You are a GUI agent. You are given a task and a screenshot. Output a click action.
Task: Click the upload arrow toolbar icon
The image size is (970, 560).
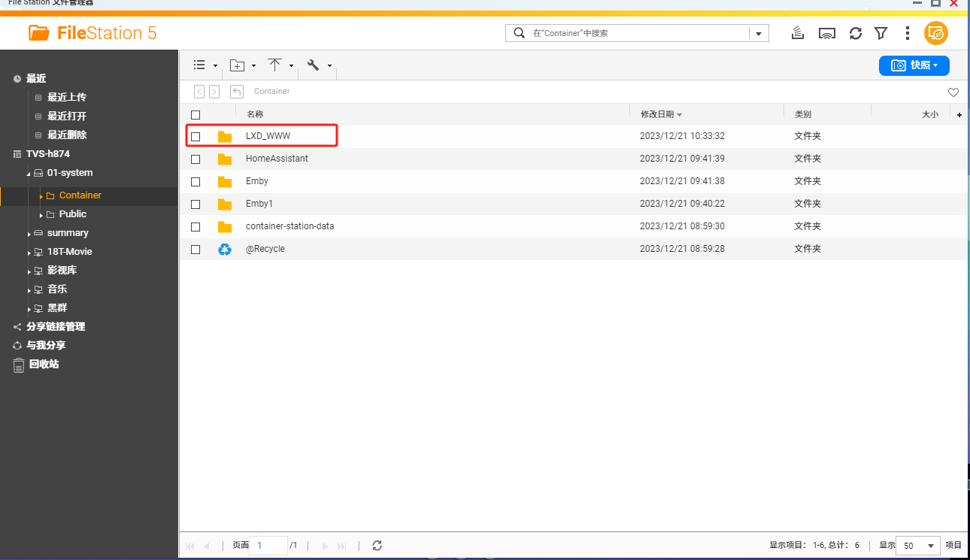tap(274, 65)
